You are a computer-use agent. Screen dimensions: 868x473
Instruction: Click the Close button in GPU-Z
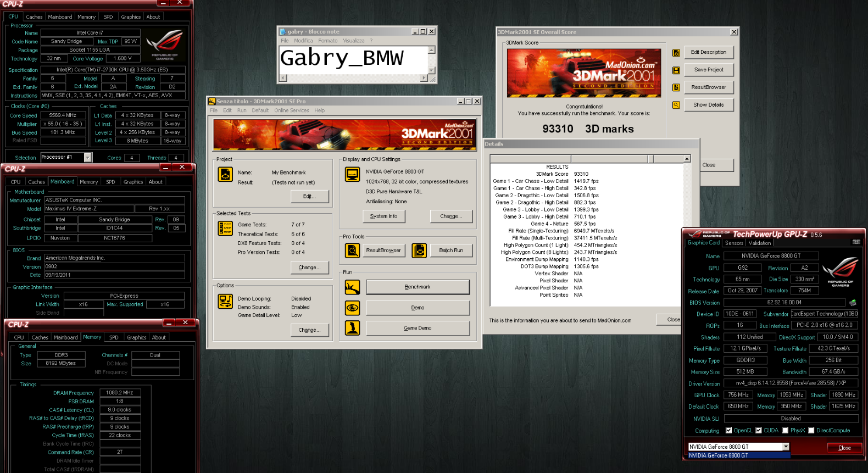tap(844, 448)
